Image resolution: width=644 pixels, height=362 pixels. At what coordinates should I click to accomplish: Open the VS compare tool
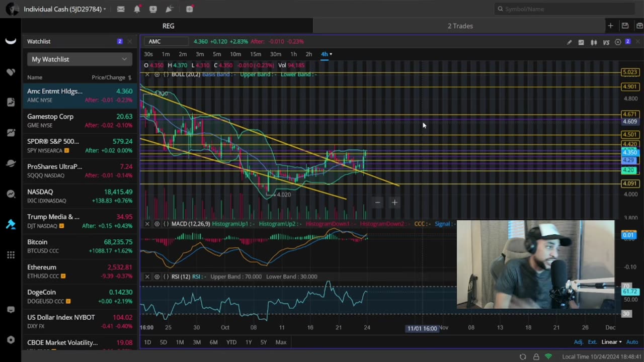coord(606,42)
